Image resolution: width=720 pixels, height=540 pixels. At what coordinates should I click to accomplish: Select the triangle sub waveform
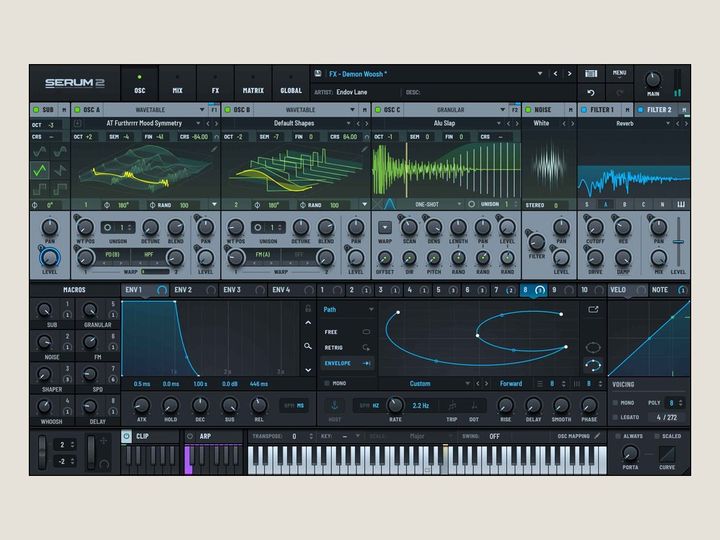pyautogui.click(x=40, y=170)
